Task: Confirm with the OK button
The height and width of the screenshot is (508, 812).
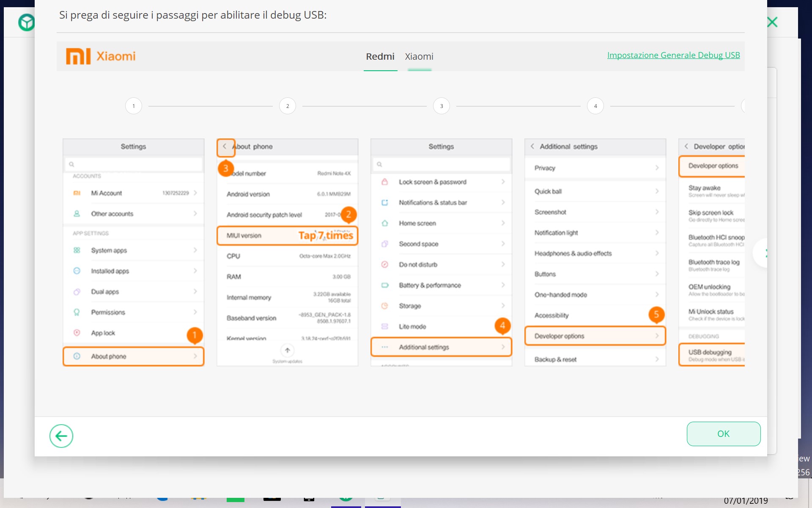Action: pyautogui.click(x=723, y=433)
